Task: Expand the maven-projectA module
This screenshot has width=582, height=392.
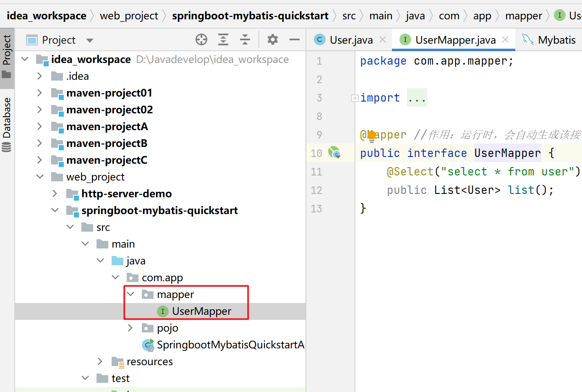Action: pyautogui.click(x=39, y=126)
